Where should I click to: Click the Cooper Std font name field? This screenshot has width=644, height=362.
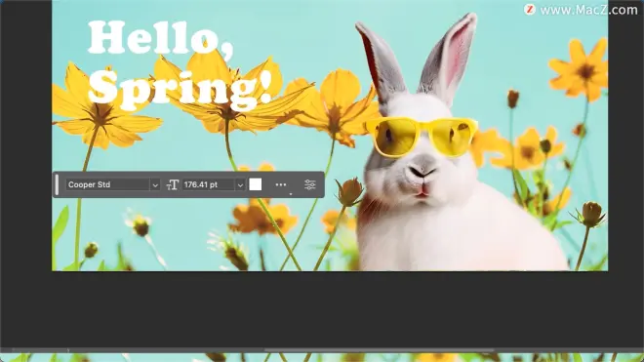(107, 185)
